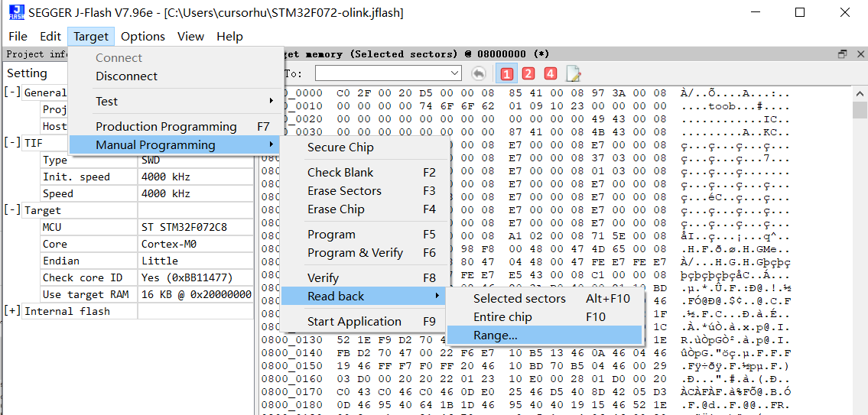Select Program & Verify
The width and height of the screenshot is (868, 415).
tap(363, 253)
